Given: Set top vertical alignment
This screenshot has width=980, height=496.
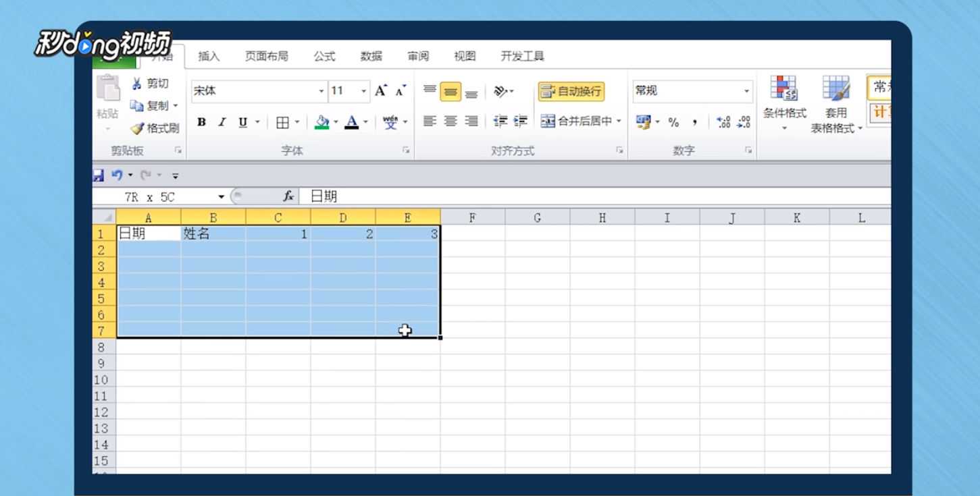Looking at the screenshot, I should pyautogui.click(x=430, y=90).
